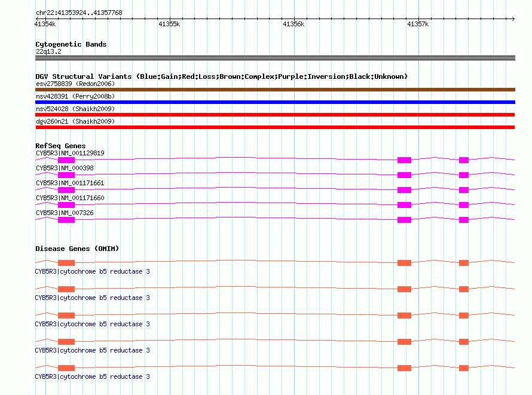Select the DGV Structural Variants track title
Viewport: 532px width, 395px height.
pos(221,76)
